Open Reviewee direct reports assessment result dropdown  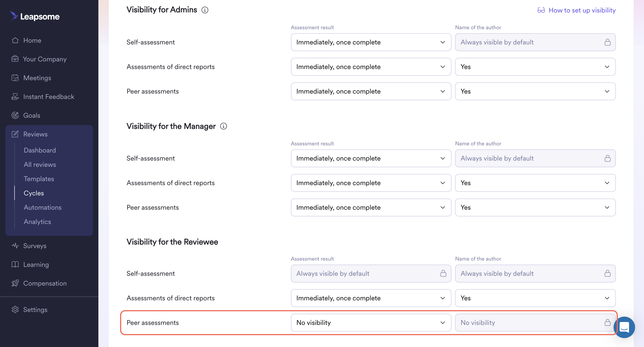click(x=371, y=298)
